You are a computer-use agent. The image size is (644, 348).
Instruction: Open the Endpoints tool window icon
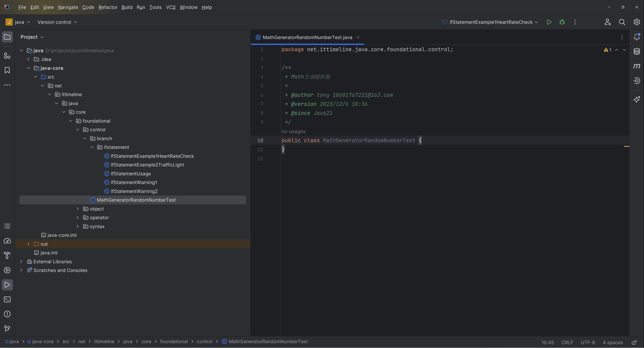[x=636, y=81]
